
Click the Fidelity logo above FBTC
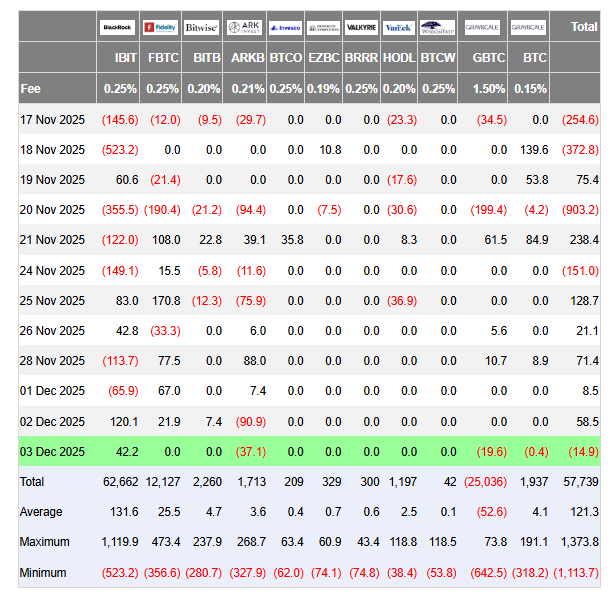click(x=160, y=27)
